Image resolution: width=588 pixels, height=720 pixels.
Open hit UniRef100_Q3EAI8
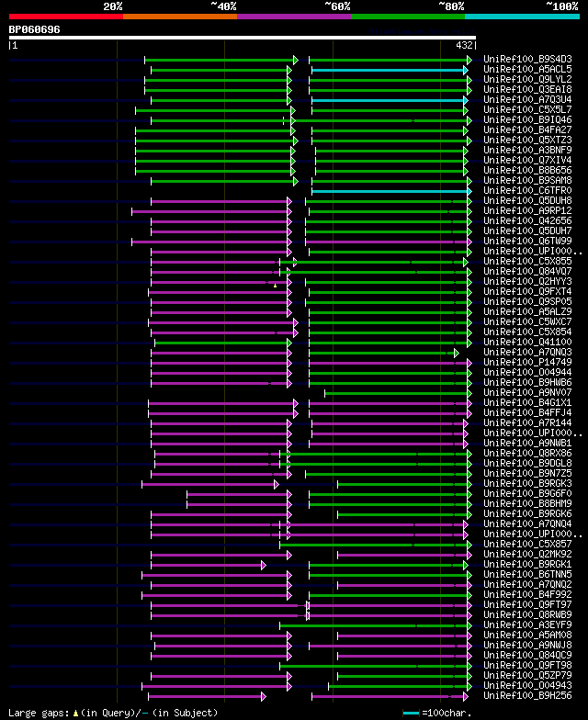pos(527,90)
